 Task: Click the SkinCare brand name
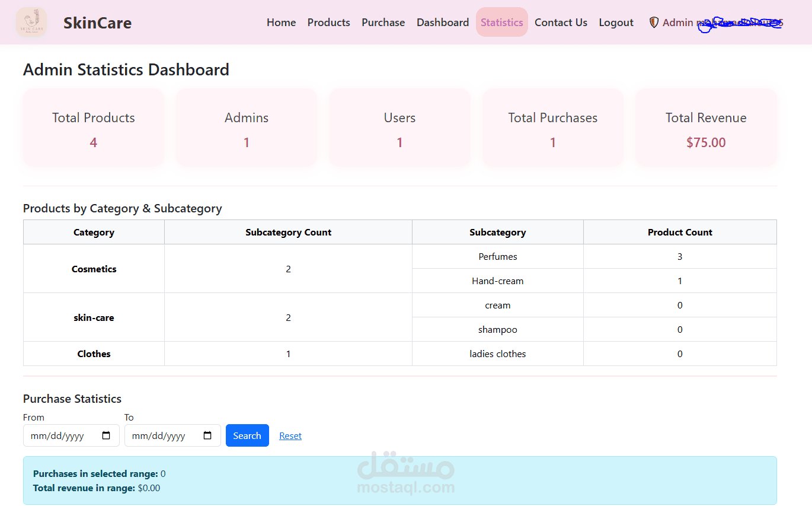(x=97, y=23)
